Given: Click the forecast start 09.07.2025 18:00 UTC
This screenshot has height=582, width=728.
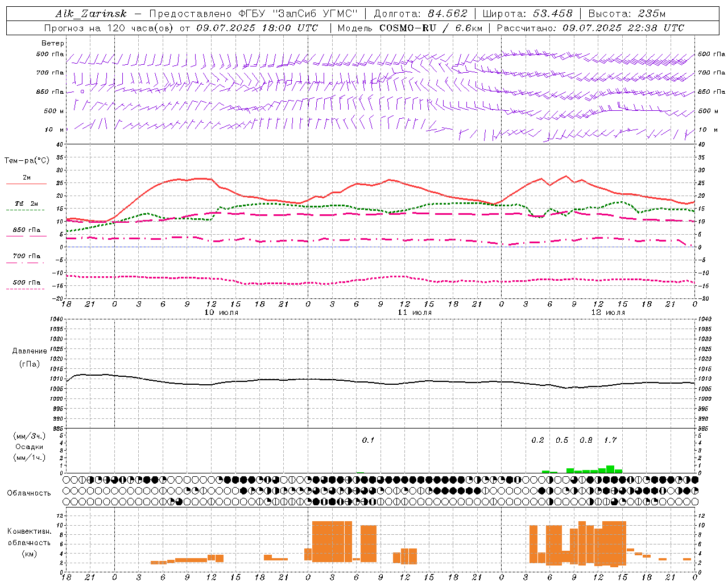Looking at the screenshot, I should [257, 28].
